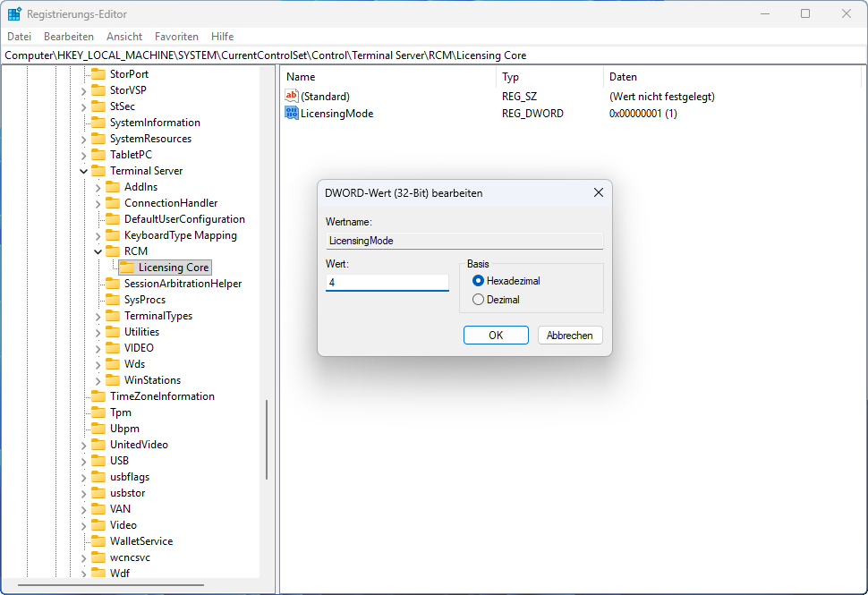Select the Wds folder icon
868x595 pixels.
click(113, 363)
